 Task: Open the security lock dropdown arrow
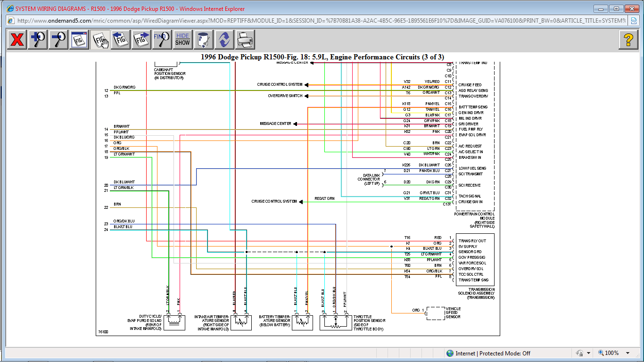[588, 353]
